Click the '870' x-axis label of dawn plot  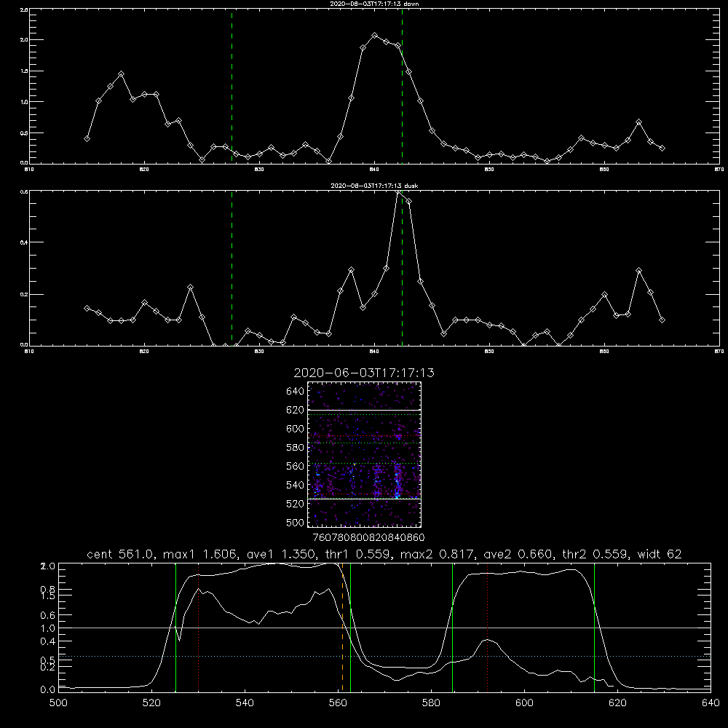pos(719,170)
